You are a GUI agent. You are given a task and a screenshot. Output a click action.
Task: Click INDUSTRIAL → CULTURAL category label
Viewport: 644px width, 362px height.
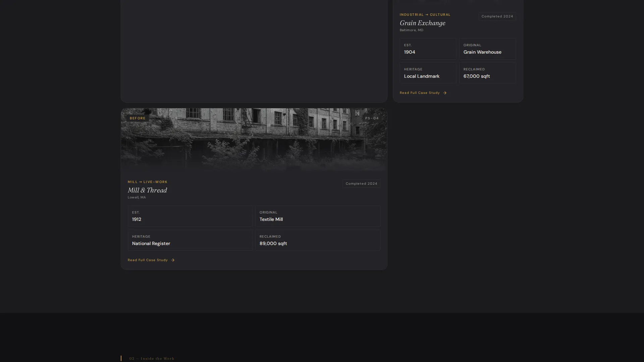click(425, 15)
